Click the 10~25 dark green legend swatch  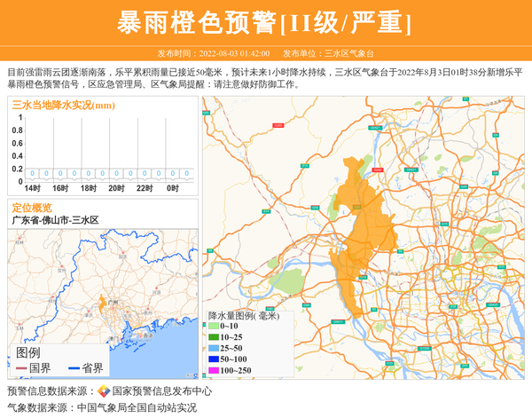(x=213, y=337)
